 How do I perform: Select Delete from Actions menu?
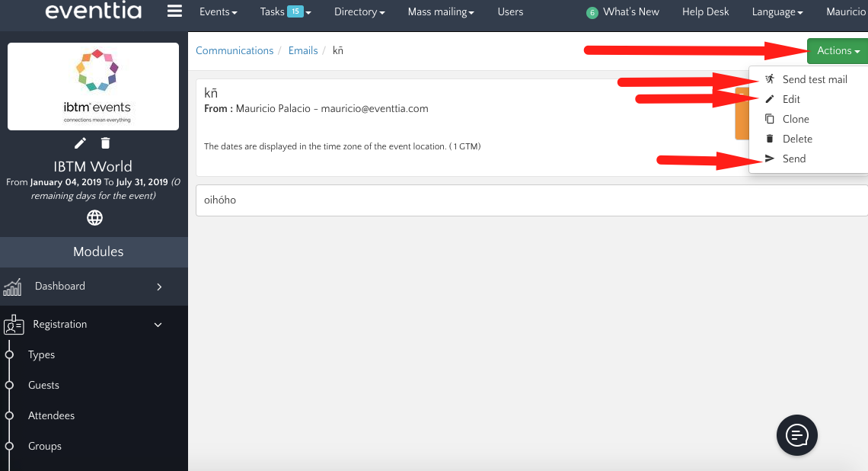point(797,139)
